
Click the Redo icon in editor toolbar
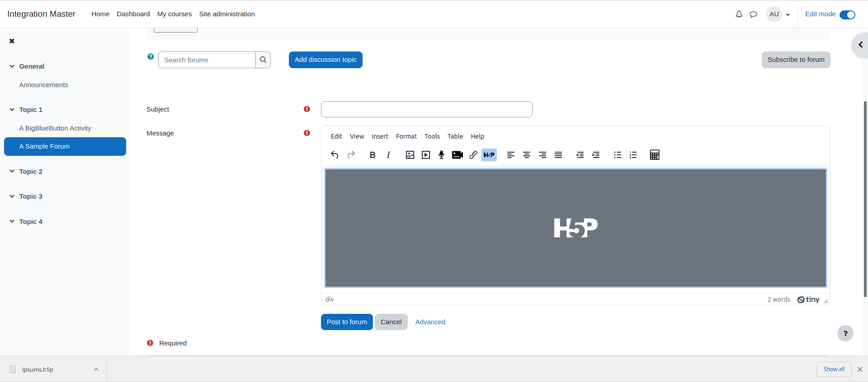point(351,155)
